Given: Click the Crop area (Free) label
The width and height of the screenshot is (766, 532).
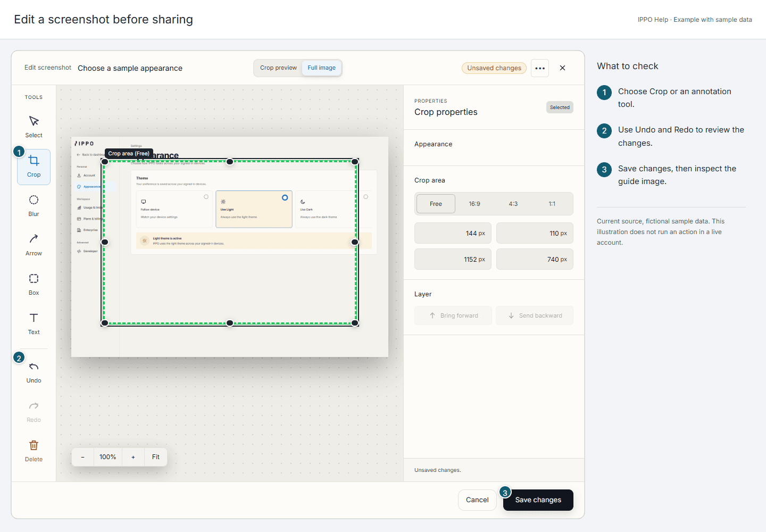Looking at the screenshot, I should click(x=129, y=154).
